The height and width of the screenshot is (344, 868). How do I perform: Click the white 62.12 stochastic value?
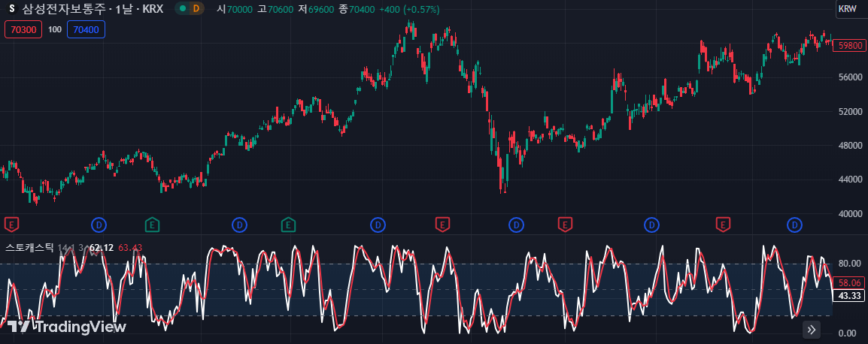tap(102, 247)
